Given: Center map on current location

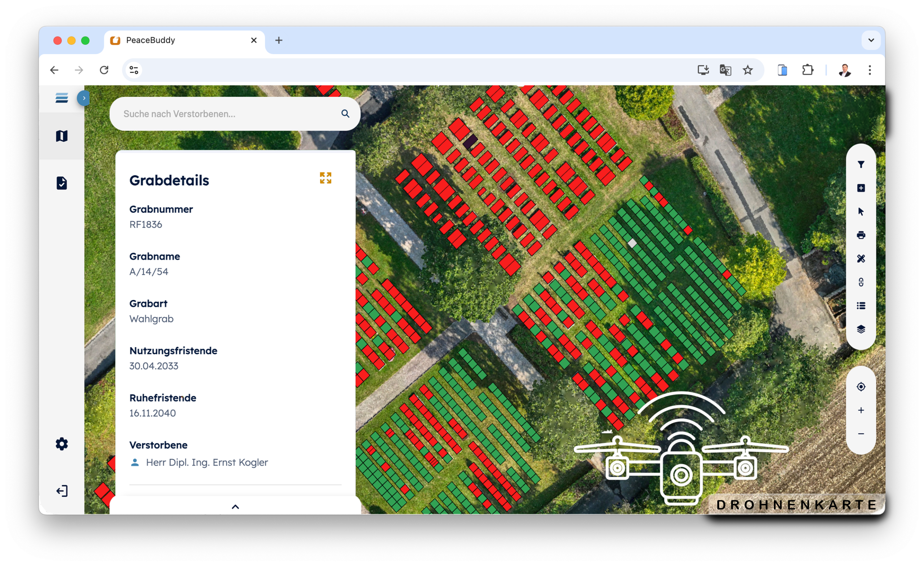Looking at the screenshot, I should (x=860, y=387).
